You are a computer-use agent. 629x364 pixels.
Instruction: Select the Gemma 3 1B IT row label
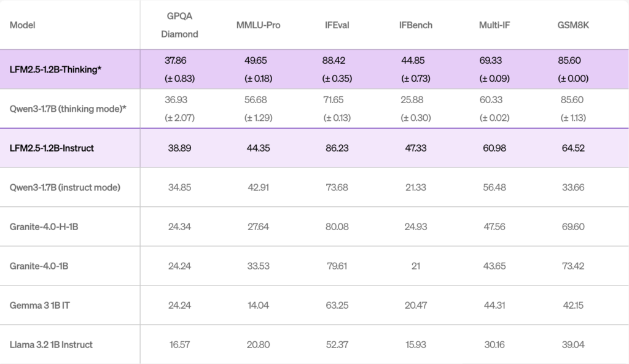(36, 305)
